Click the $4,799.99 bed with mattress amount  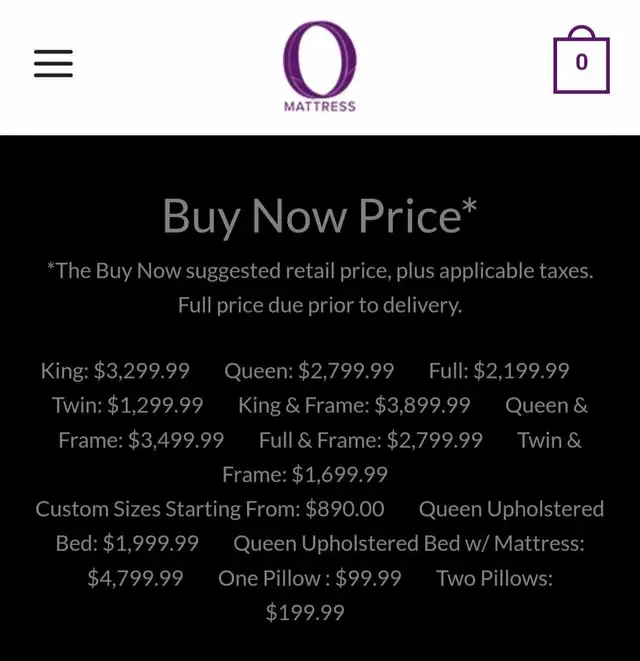[135, 578]
